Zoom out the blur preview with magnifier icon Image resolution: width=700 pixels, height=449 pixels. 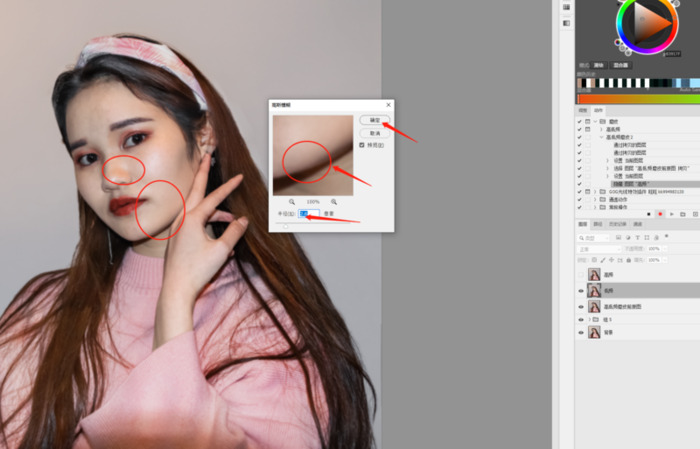(x=292, y=202)
